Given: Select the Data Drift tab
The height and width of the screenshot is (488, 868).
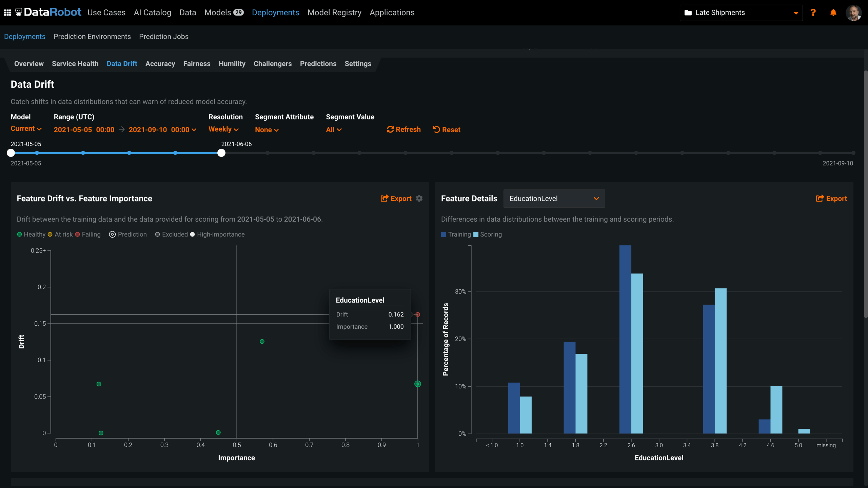Looking at the screenshot, I should click(122, 64).
